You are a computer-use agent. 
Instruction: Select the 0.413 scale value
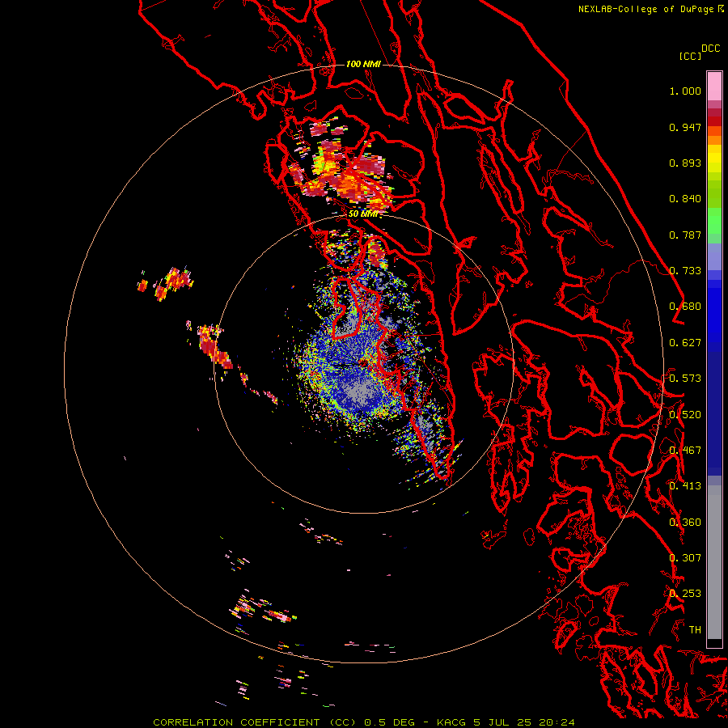[x=685, y=486]
